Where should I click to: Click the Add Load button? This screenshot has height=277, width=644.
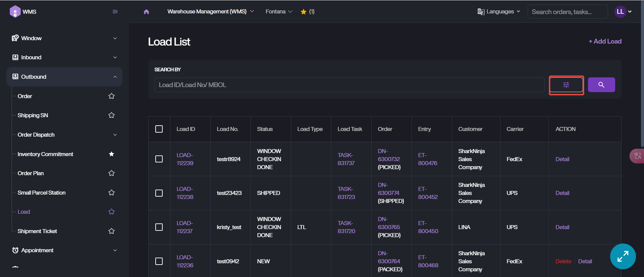605,42
